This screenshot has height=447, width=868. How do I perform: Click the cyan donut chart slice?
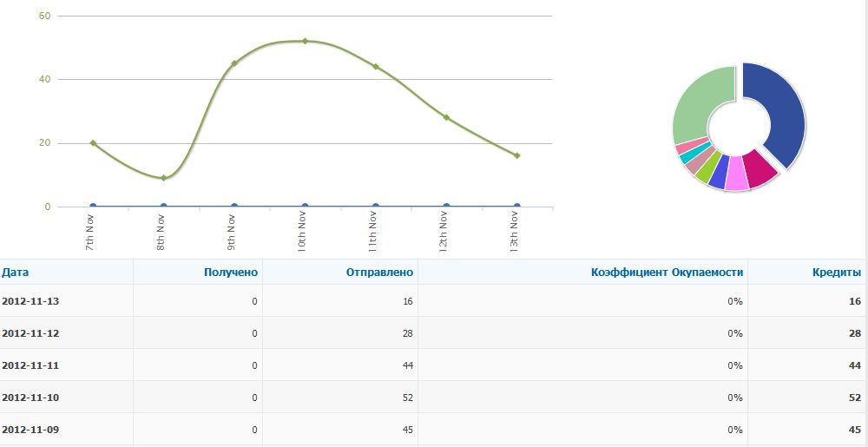(x=686, y=156)
